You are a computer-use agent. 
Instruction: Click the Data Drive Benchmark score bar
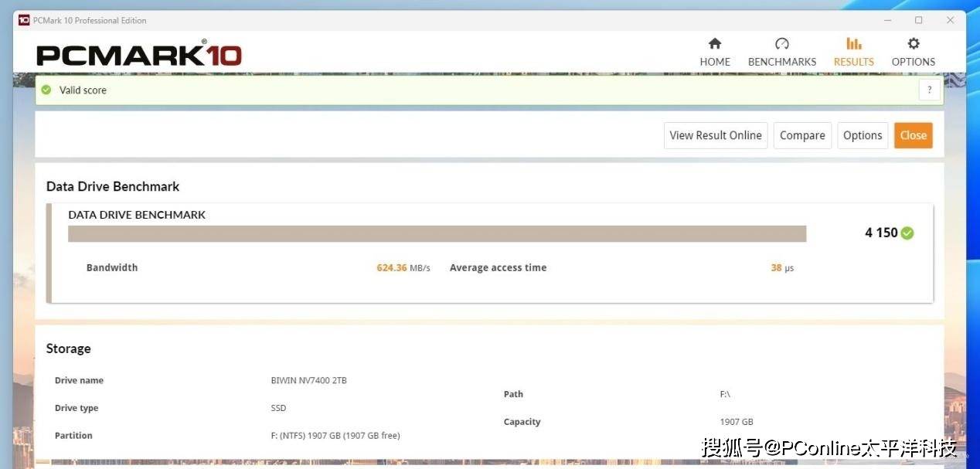(437, 233)
